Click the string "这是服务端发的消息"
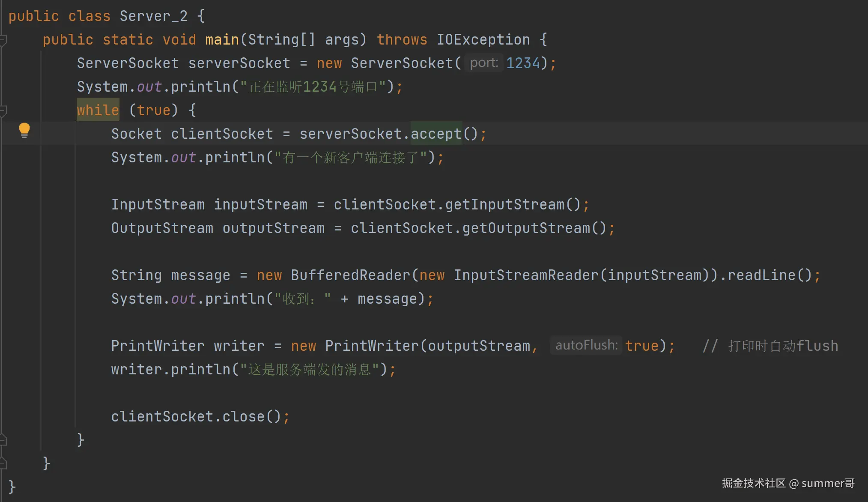Screen dimensions: 868x502 309,369
